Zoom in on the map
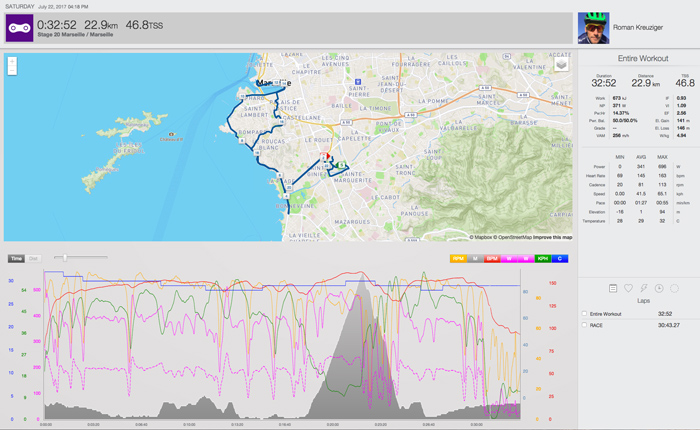 tap(12, 62)
